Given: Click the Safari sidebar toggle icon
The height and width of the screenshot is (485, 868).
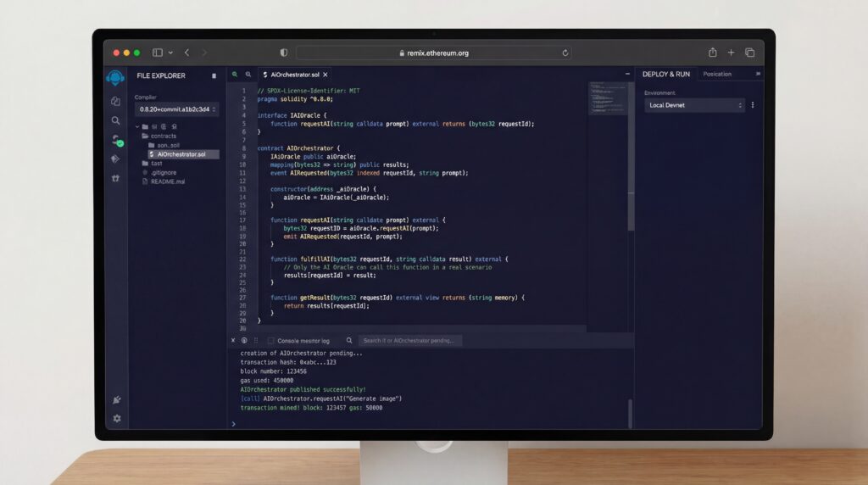Looking at the screenshot, I should [158, 53].
